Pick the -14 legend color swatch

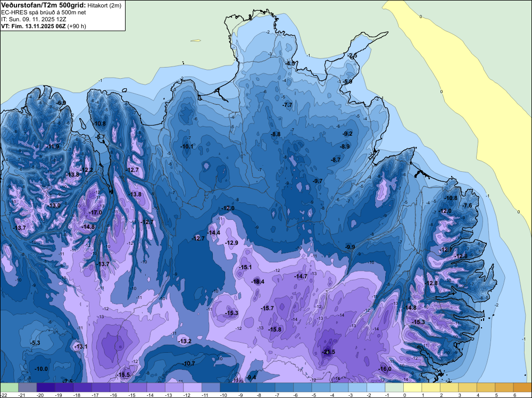coord(156,387)
